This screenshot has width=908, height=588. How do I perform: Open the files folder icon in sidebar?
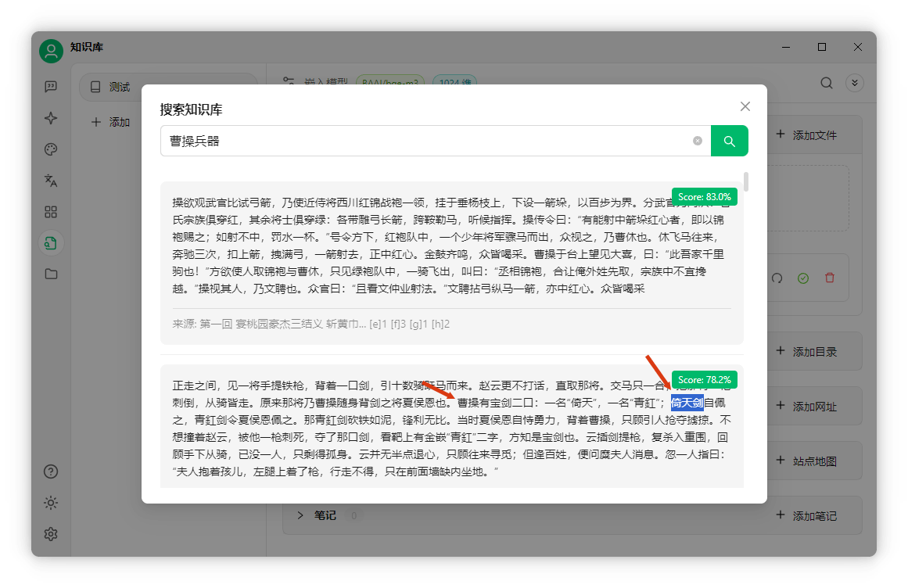pyautogui.click(x=51, y=274)
